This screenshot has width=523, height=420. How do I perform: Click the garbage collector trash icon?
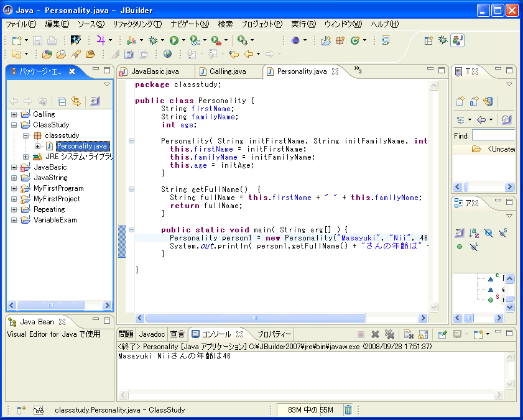tap(348, 409)
